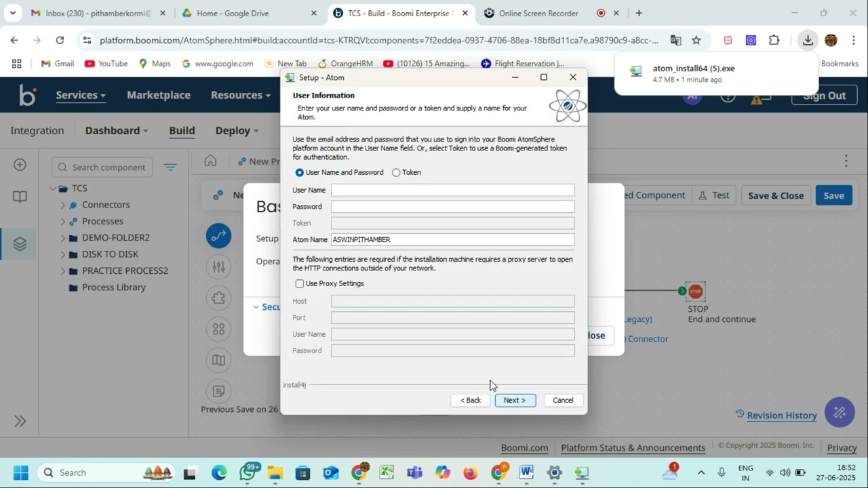Open the Deploy dropdown
868x488 pixels.
click(237, 130)
